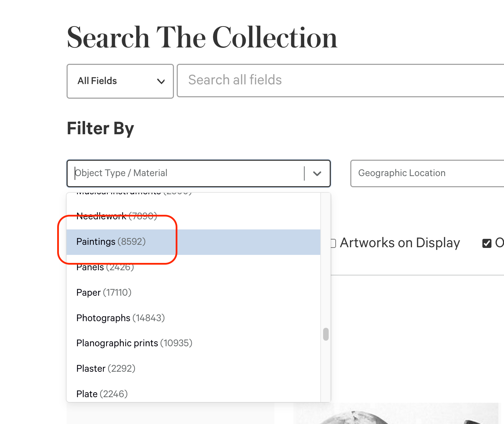Viewport: 504px width, 424px height.
Task: Toggle Artworks on Display checkbox
Action: [333, 243]
